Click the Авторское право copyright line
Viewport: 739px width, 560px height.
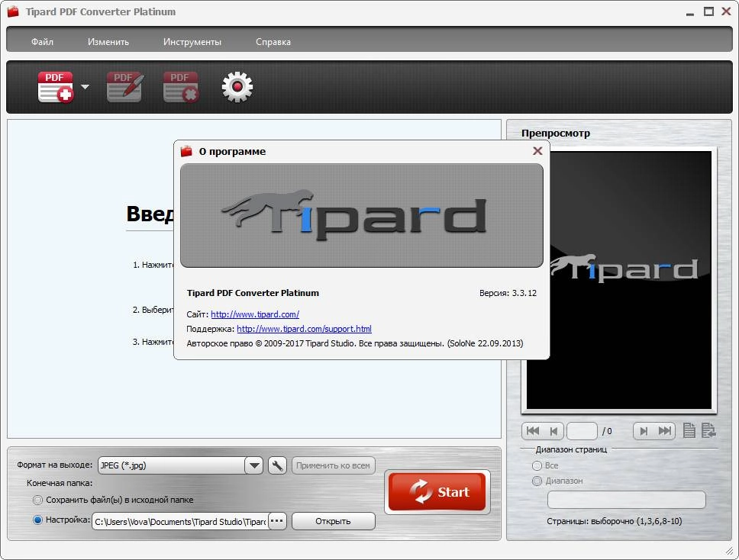pyautogui.click(x=355, y=343)
